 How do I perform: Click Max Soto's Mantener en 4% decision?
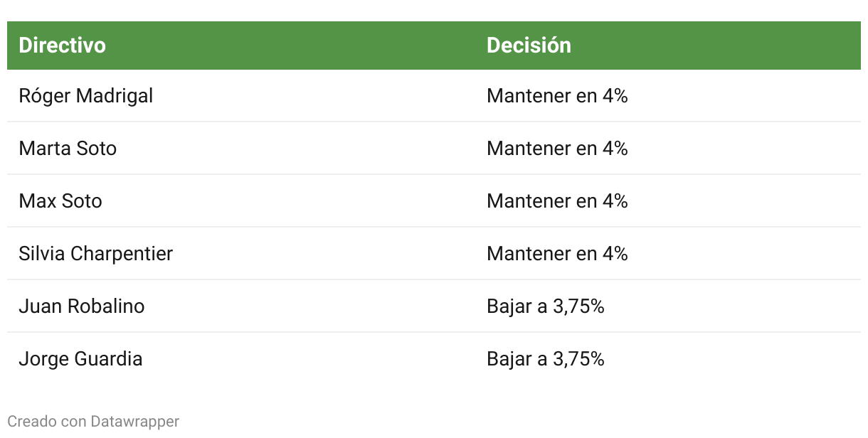(557, 201)
